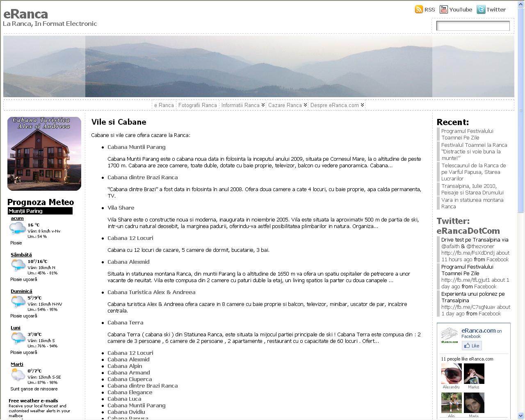Expand the Despre eRanca.com dropdown menu

coord(337,105)
